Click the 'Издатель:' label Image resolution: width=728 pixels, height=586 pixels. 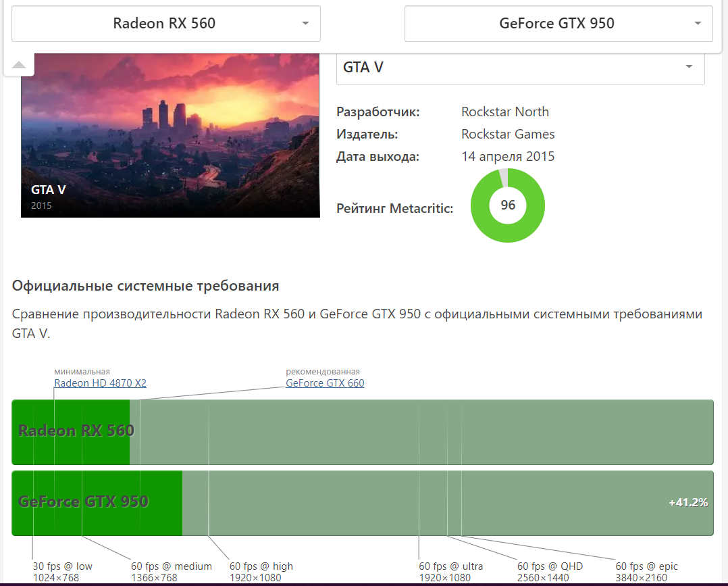click(367, 134)
